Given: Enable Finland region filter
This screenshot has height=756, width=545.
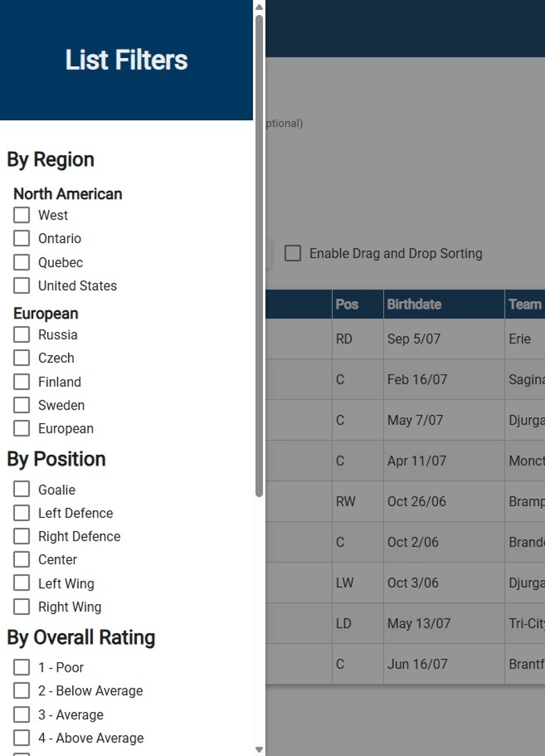Looking at the screenshot, I should (21, 382).
